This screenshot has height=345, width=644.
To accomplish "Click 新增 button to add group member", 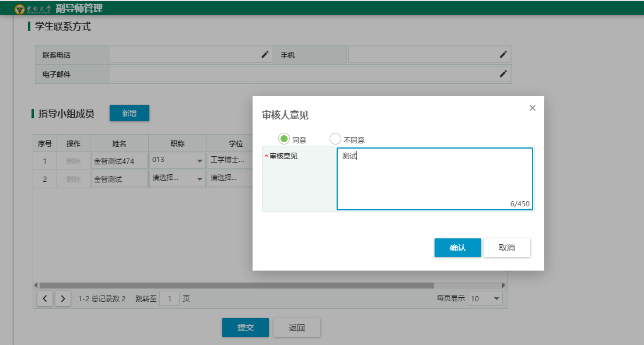I will [x=129, y=114].
